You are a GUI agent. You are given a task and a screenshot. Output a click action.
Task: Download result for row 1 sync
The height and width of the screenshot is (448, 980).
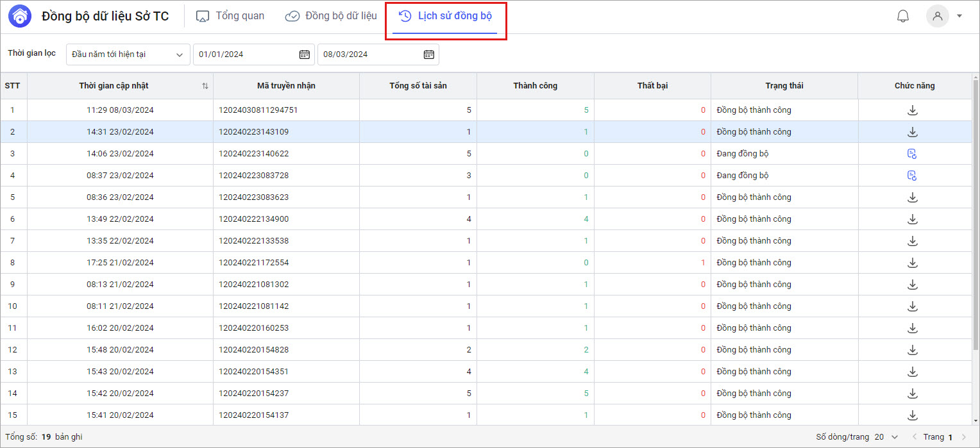click(913, 110)
